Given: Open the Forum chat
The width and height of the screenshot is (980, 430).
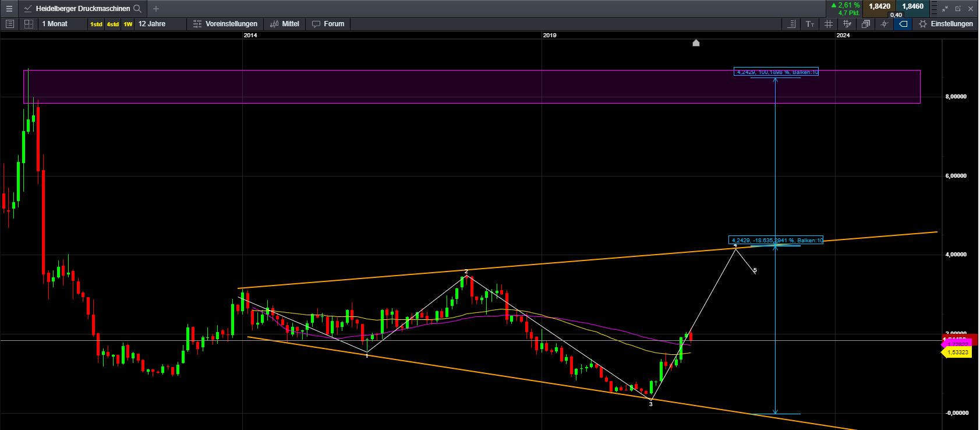Looking at the screenshot, I should 328,24.
